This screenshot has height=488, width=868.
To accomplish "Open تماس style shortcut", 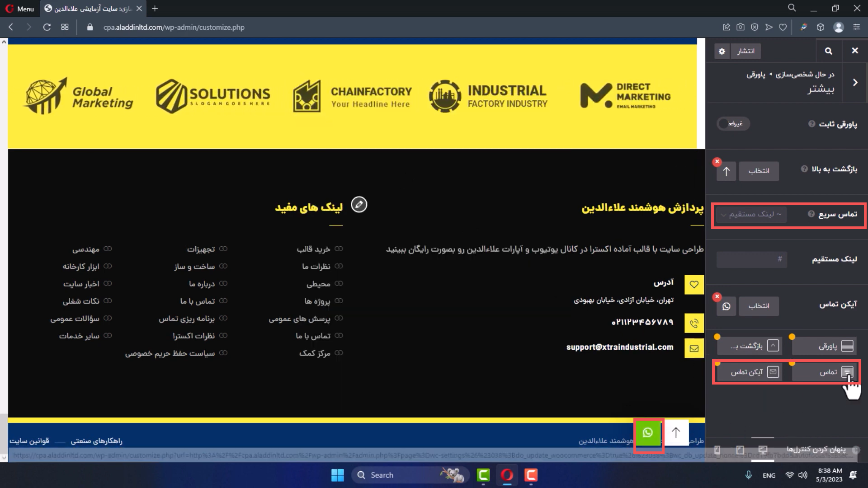I will click(824, 372).
